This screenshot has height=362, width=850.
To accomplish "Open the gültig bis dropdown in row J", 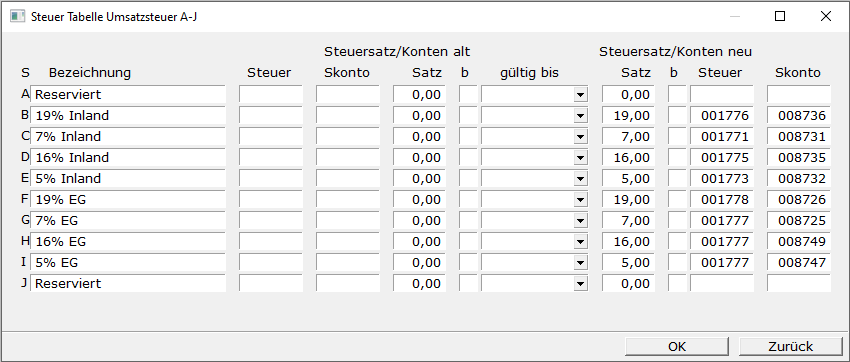I will pos(581,283).
